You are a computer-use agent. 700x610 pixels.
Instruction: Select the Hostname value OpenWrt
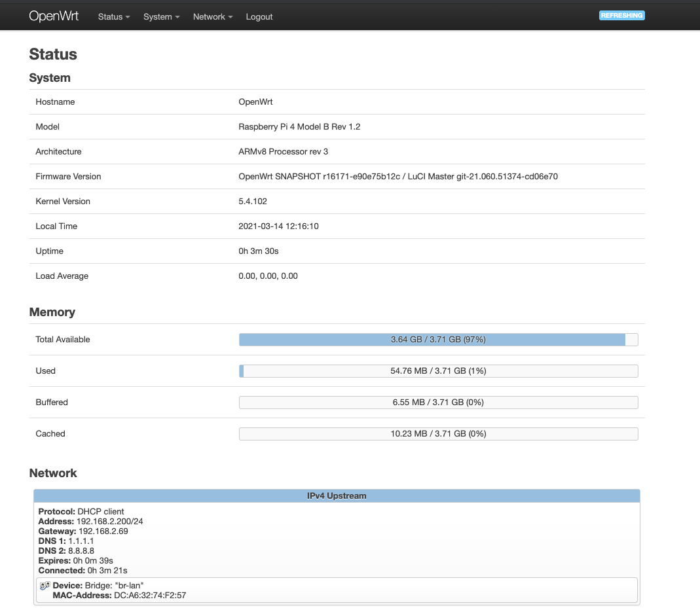tap(255, 101)
